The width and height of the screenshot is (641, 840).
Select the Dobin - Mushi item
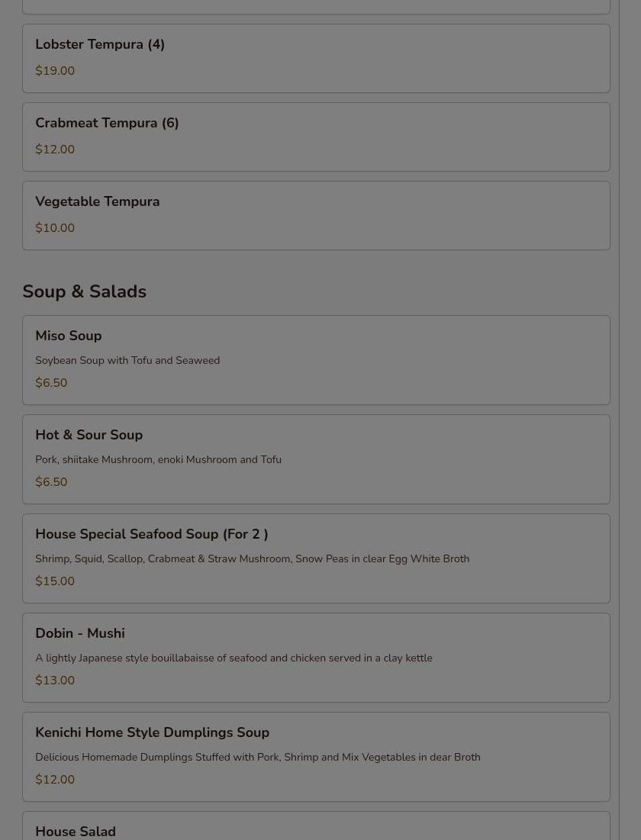click(316, 658)
